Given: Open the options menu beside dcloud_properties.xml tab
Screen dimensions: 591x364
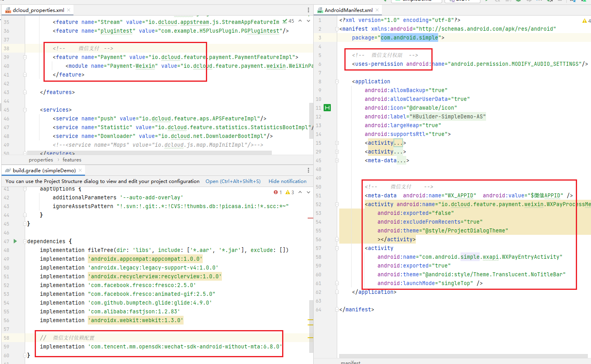Looking at the screenshot, I should 308,10.
